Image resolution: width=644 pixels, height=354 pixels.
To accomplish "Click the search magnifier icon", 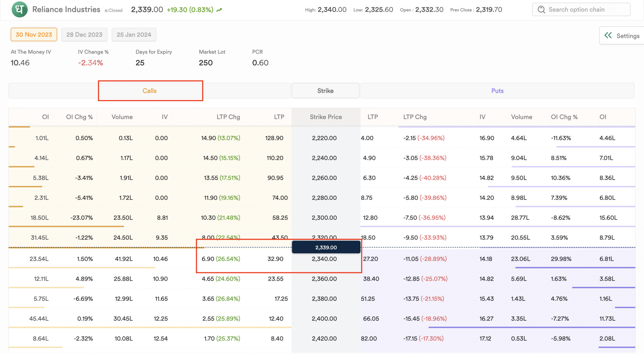I will pos(541,9).
